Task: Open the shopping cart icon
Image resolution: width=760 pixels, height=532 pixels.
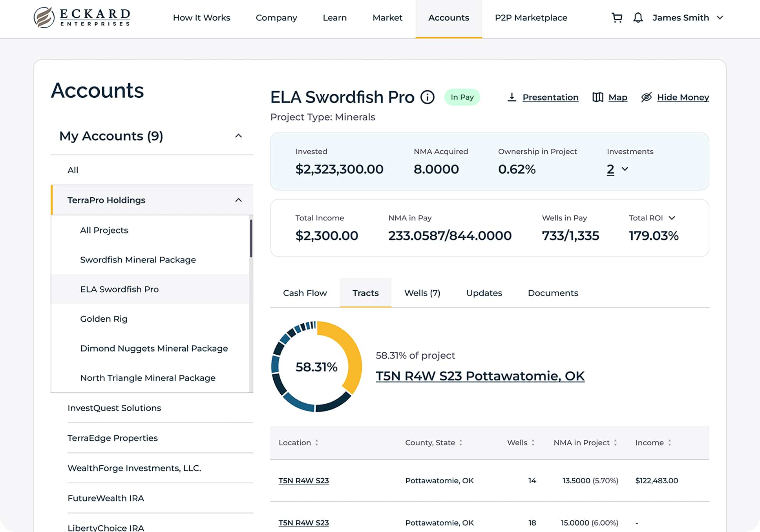Action: coord(617,18)
